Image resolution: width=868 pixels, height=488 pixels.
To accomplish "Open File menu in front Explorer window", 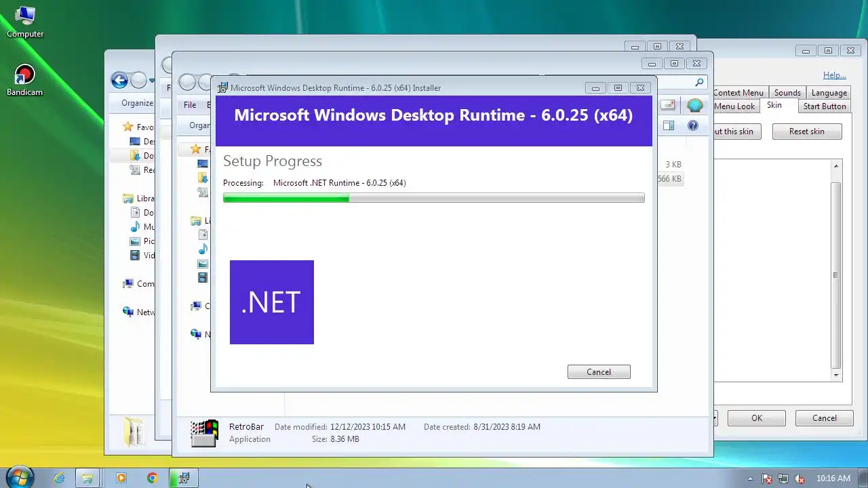I will 190,105.
